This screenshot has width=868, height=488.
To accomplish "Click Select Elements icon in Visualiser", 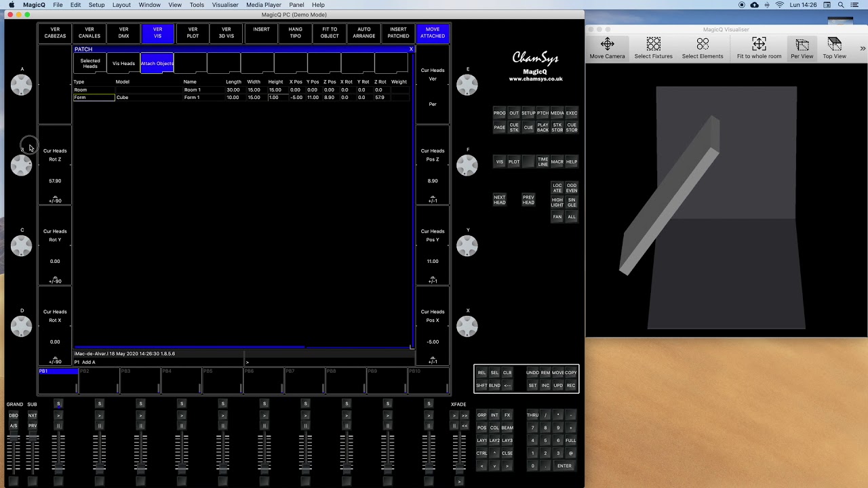I will pos(703,44).
